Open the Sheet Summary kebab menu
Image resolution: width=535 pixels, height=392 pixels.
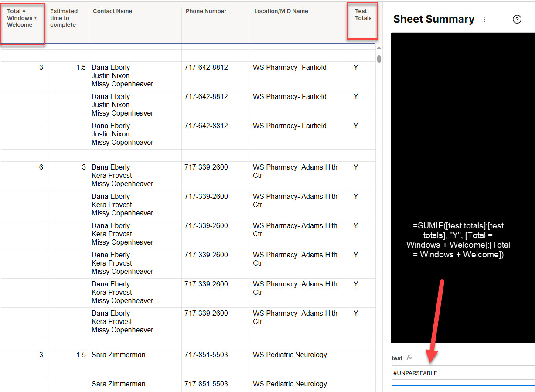pyautogui.click(x=484, y=20)
